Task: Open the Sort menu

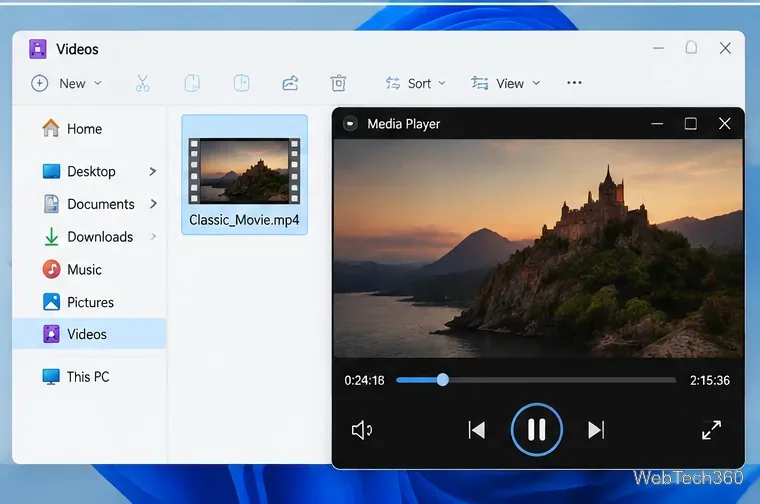Action: tap(415, 83)
